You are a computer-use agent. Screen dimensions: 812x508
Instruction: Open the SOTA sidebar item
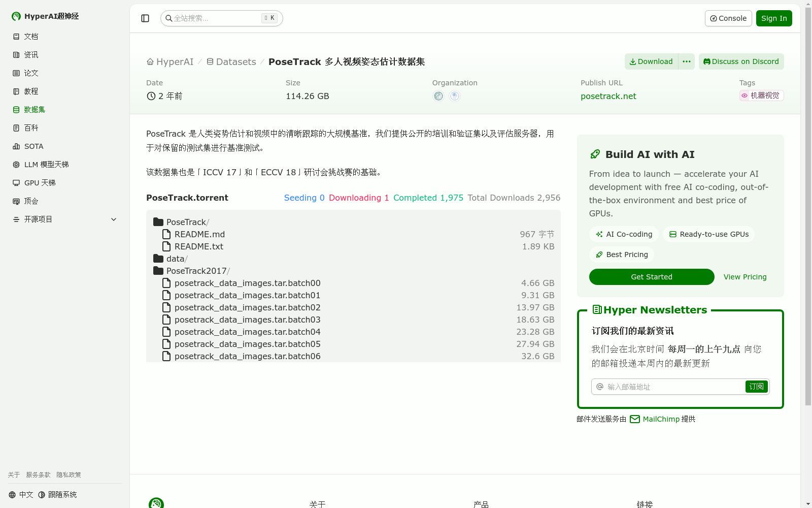[65, 146]
